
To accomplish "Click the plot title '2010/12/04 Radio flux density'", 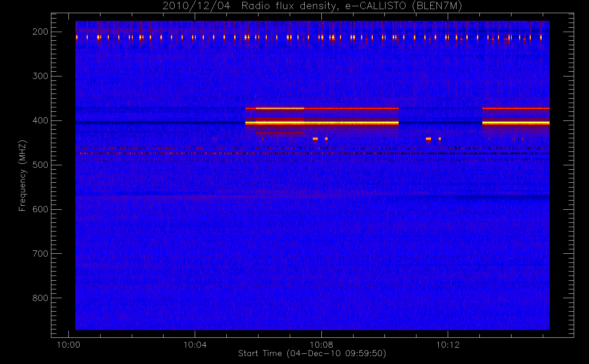I will pos(312,6).
